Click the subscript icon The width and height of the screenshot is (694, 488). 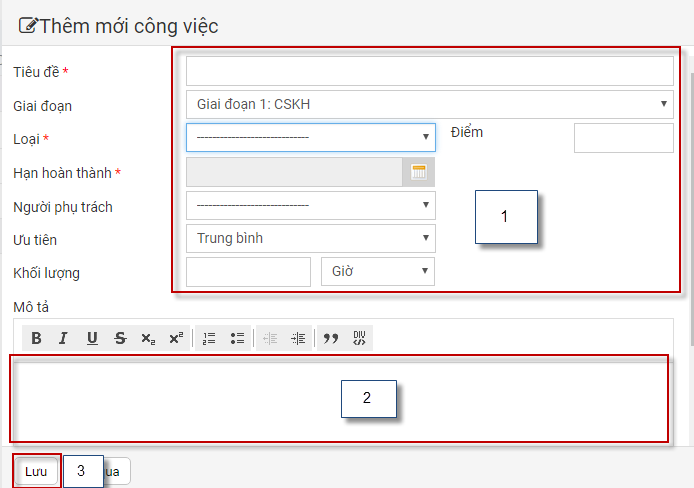click(x=148, y=338)
